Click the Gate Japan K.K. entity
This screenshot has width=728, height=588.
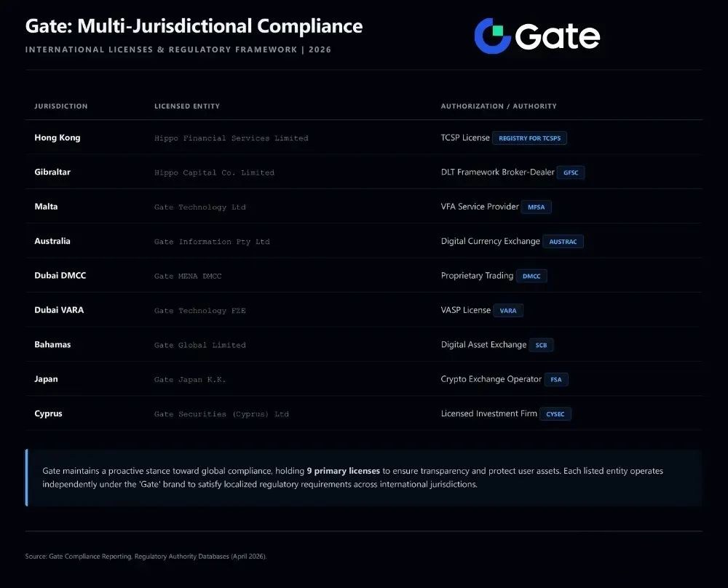point(189,379)
